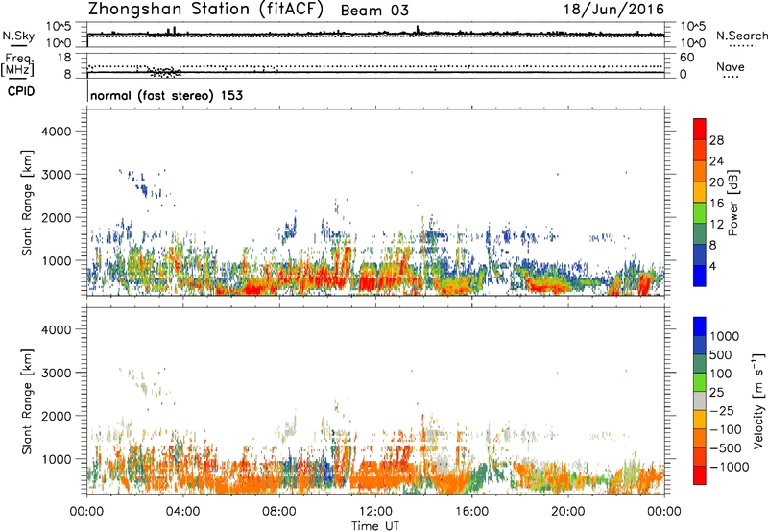Screen dimensions: 768x532
Task: Click the 16 dB label on the power colorbar
Action: click(x=716, y=204)
